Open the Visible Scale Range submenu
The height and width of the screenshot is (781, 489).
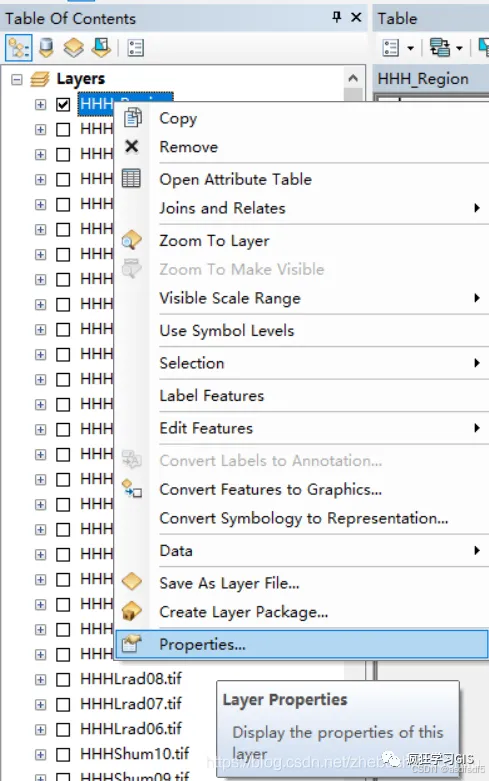coord(301,298)
